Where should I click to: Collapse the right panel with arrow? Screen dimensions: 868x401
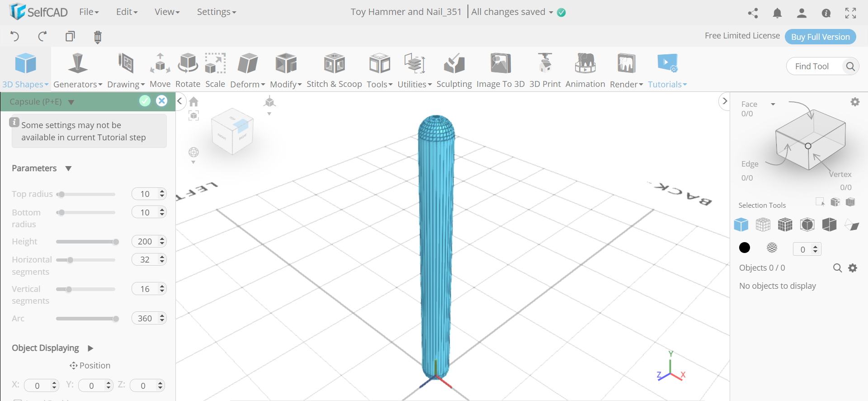coord(724,101)
